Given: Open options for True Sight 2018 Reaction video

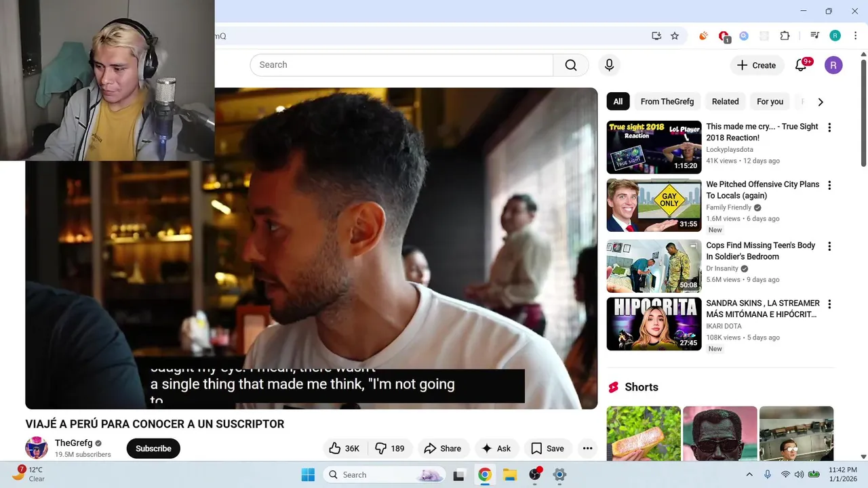Looking at the screenshot, I should click(x=829, y=127).
